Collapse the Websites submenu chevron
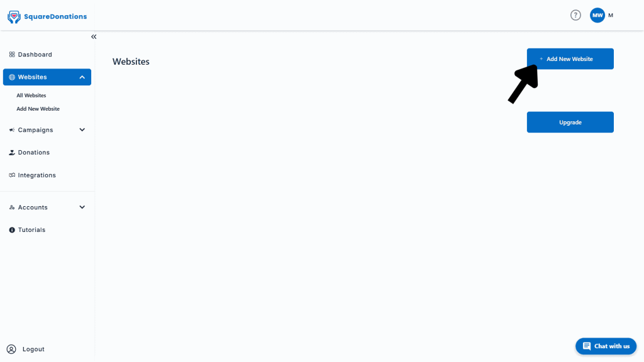 (82, 77)
